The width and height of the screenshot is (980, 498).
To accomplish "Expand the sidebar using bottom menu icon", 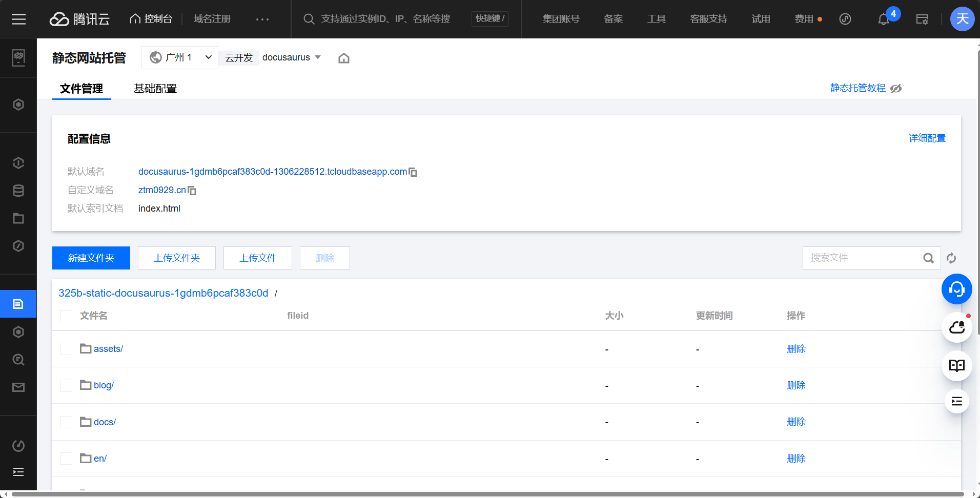I will pos(18,472).
